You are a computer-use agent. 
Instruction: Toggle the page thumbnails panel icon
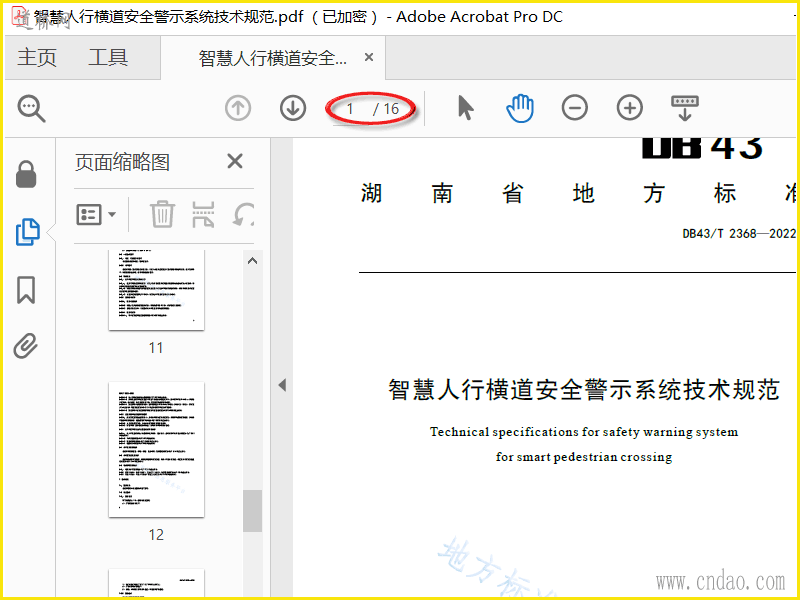point(28,232)
